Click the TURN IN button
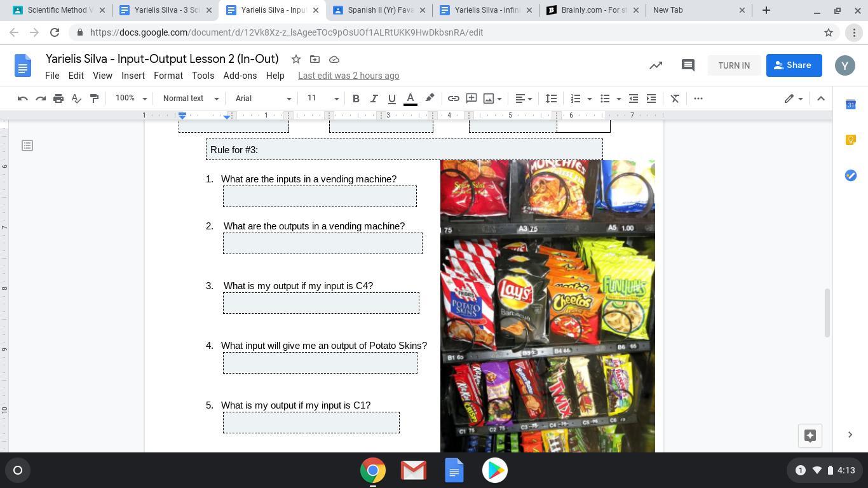The image size is (868, 488). [734, 65]
